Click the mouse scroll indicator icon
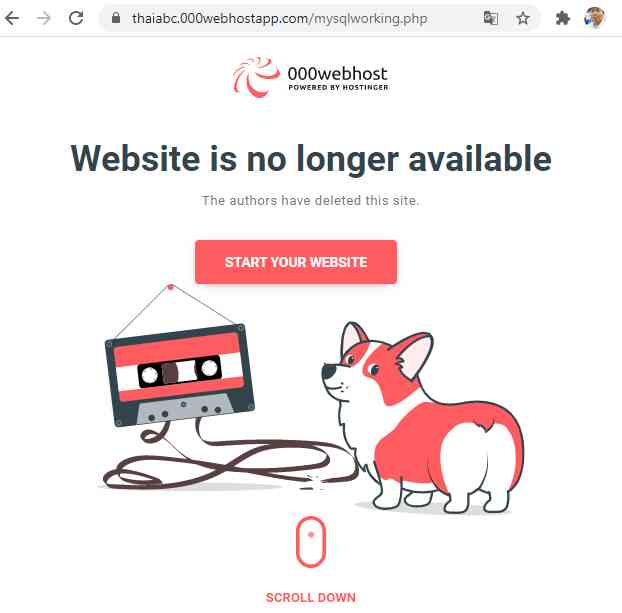The width and height of the screenshot is (622, 613). click(311, 542)
